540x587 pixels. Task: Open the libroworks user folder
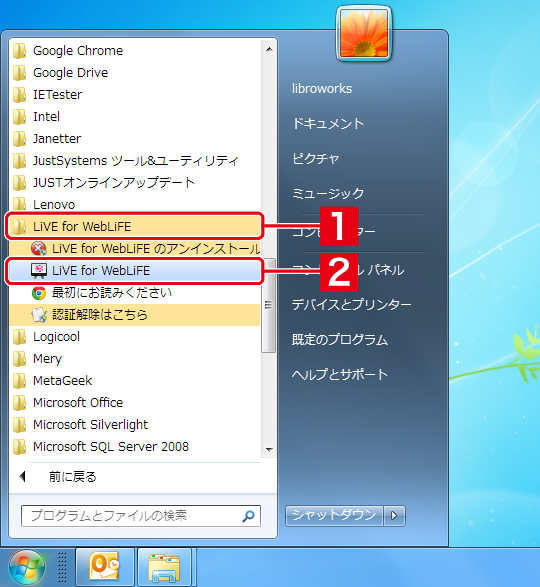coord(322,89)
